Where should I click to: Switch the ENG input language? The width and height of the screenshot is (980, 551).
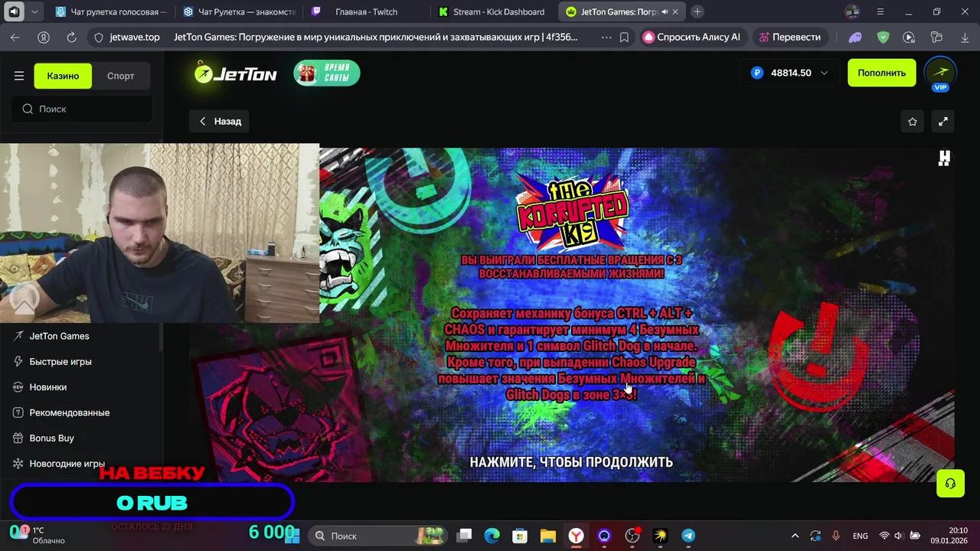(x=861, y=536)
